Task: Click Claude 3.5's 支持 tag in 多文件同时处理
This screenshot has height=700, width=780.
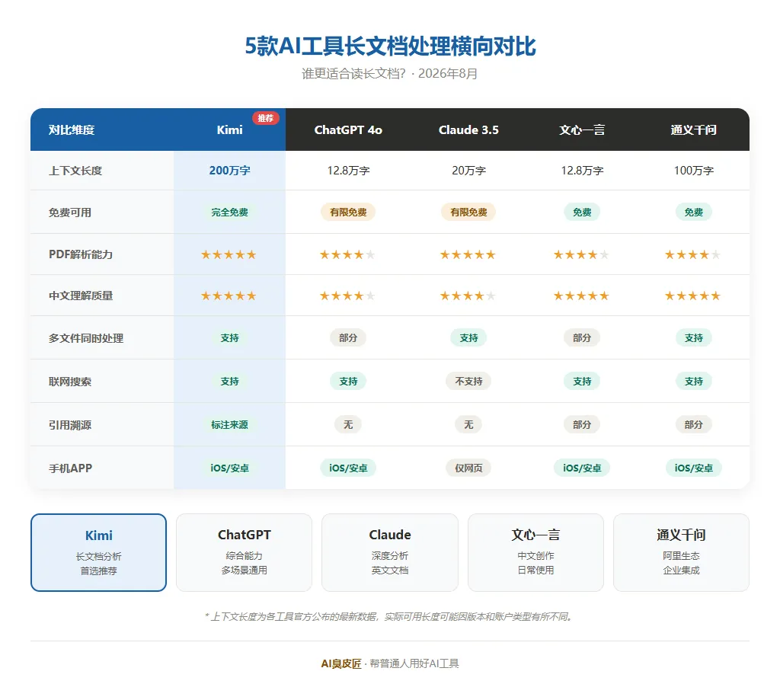Action: (468, 337)
